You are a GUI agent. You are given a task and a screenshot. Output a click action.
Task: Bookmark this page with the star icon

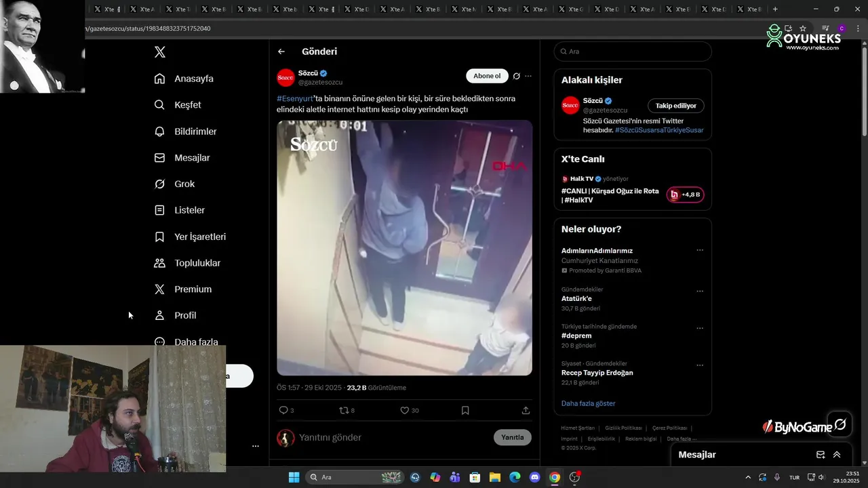point(803,28)
